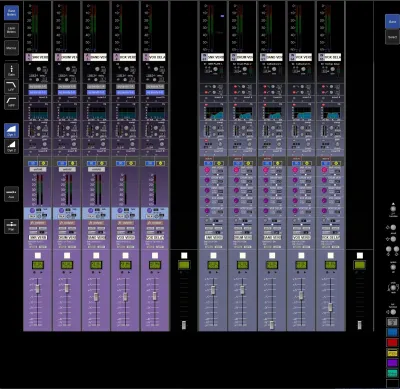Pick the blue color swatch in right sidebar
The image size is (400, 389).
pyautogui.click(x=392, y=332)
